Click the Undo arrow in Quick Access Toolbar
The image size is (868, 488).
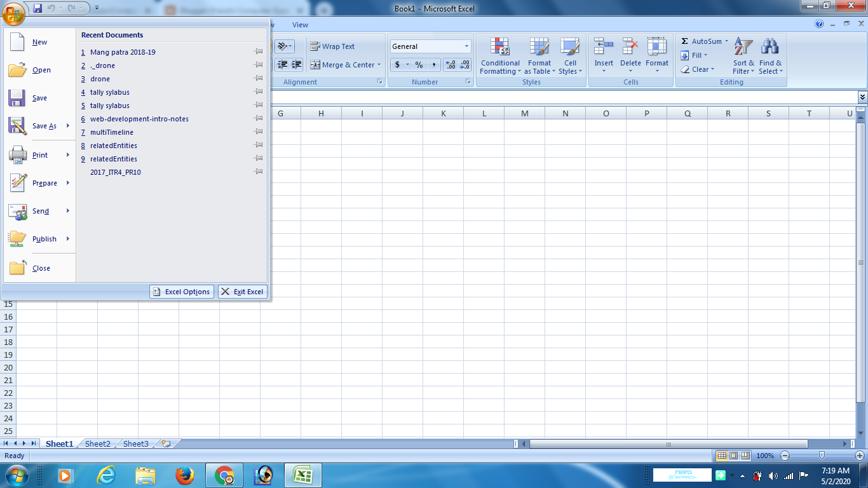coord(51,8)
